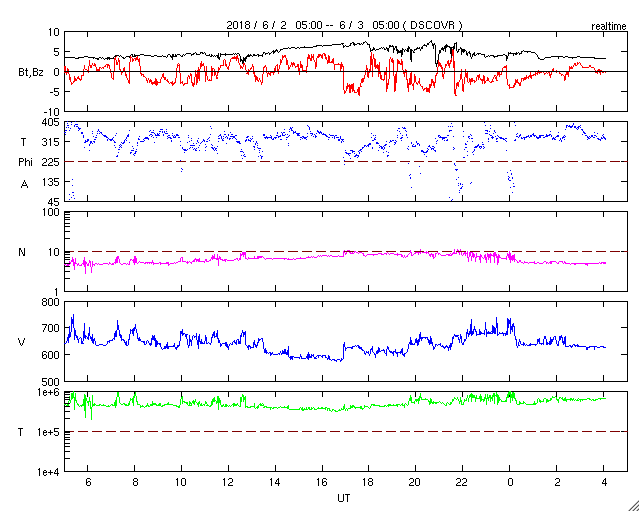Viewport: 640px width, 512px height.
Task: Click the '12' hour tick on UT axis
Action: pyautogui.click(x=228, y=483)
